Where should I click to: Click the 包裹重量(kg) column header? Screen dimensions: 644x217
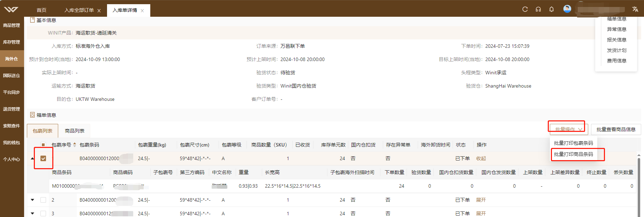[x=152, y=145]
